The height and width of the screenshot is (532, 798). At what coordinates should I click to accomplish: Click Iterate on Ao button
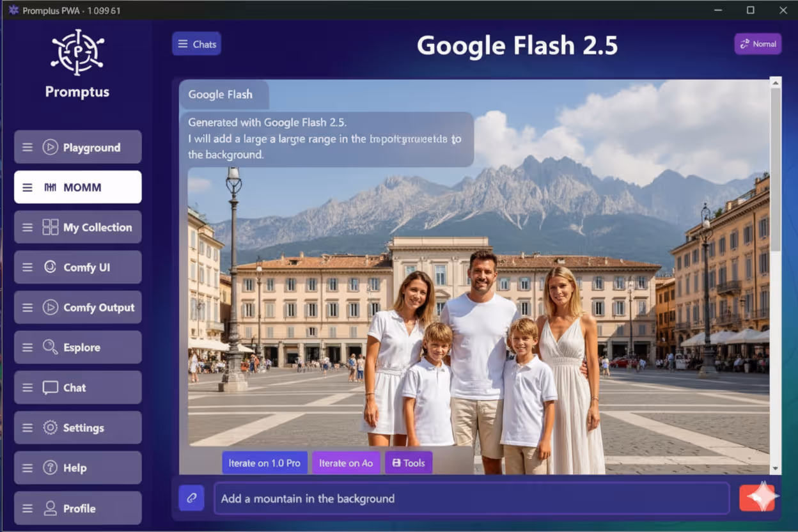click(346, 463)
